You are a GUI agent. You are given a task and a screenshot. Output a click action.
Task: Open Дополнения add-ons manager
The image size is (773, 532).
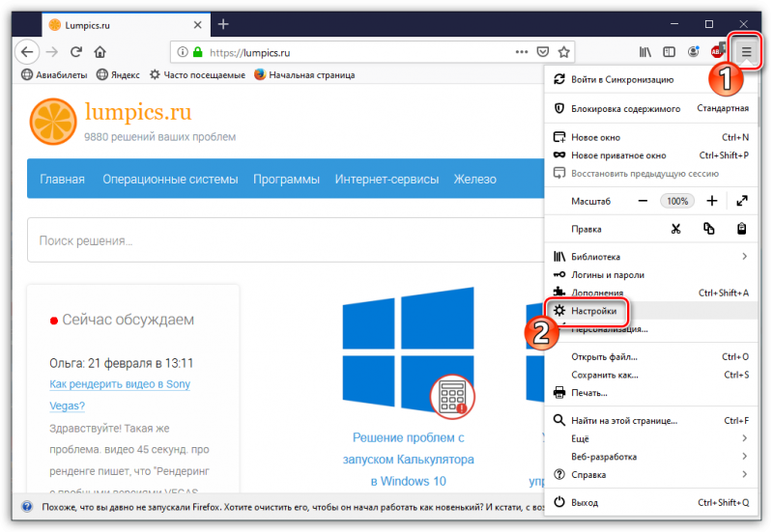(x=650, y=294)
